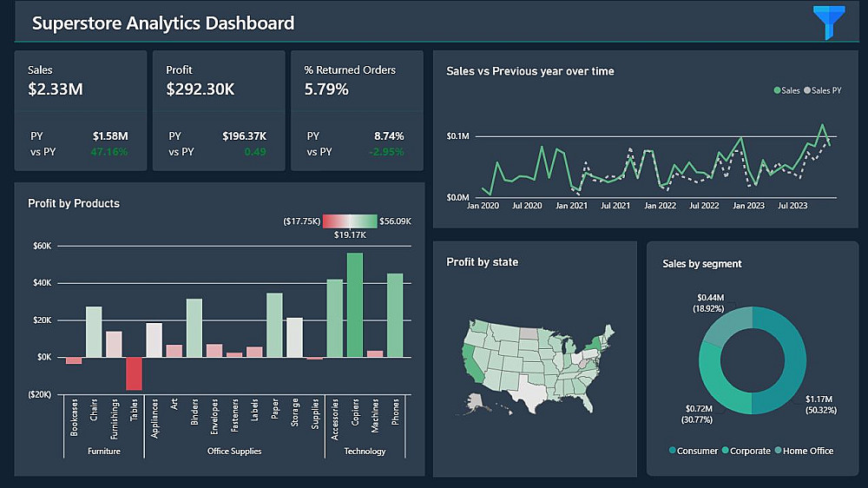Click the Sales KPI card value
Image resolution: width=868 pixels, height=488 pixels.
(x=56, y=89)
